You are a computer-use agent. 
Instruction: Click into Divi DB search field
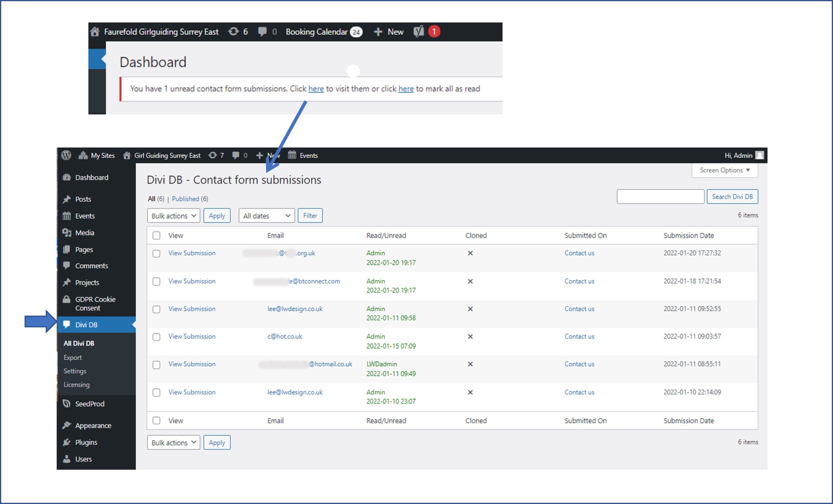[660, 197]
